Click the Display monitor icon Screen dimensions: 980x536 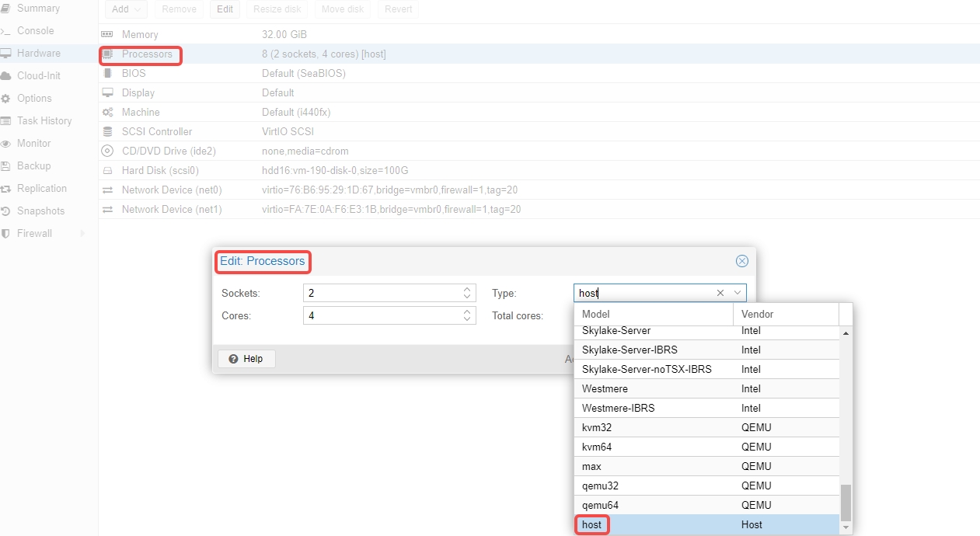coord(107,92)
